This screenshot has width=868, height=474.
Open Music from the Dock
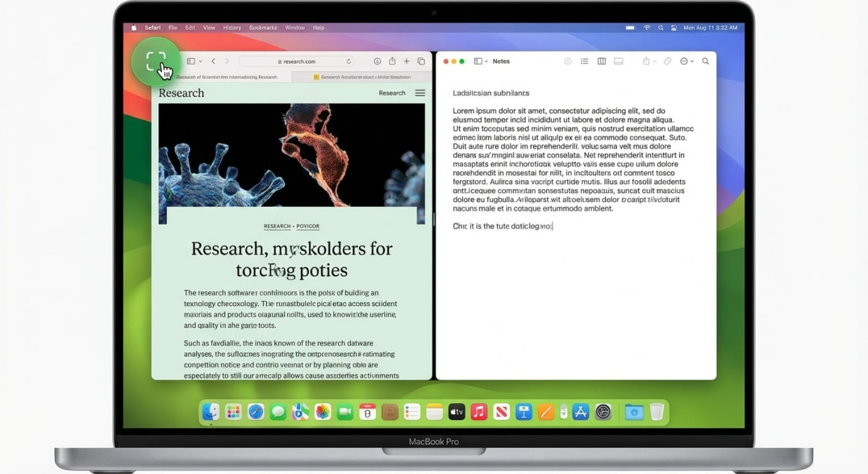tap(479, 412)
